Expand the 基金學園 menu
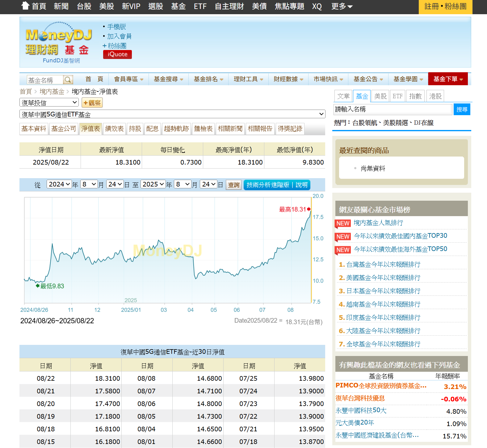 pos(408,79)
